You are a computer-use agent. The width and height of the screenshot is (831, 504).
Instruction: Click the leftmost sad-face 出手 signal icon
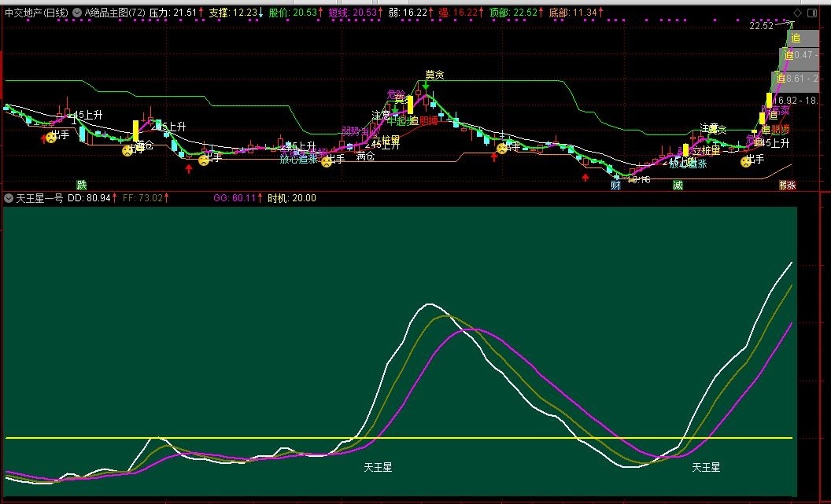click(51, 138)
